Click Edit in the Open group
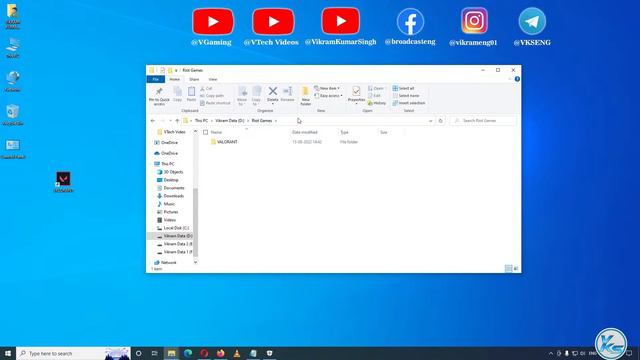This screenshot has height=360, width=640. coord(374,96)
